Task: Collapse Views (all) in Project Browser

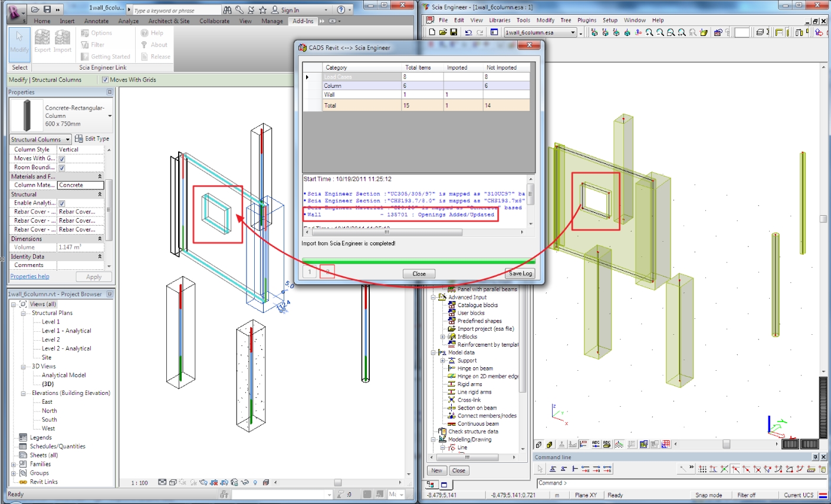Action: 13,304
